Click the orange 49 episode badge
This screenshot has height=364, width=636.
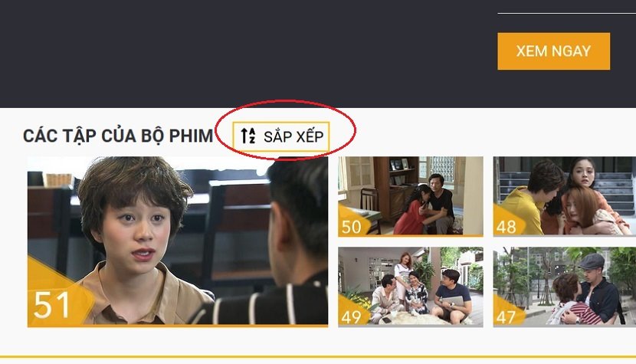pyautogui.click(x=352, y=316)
